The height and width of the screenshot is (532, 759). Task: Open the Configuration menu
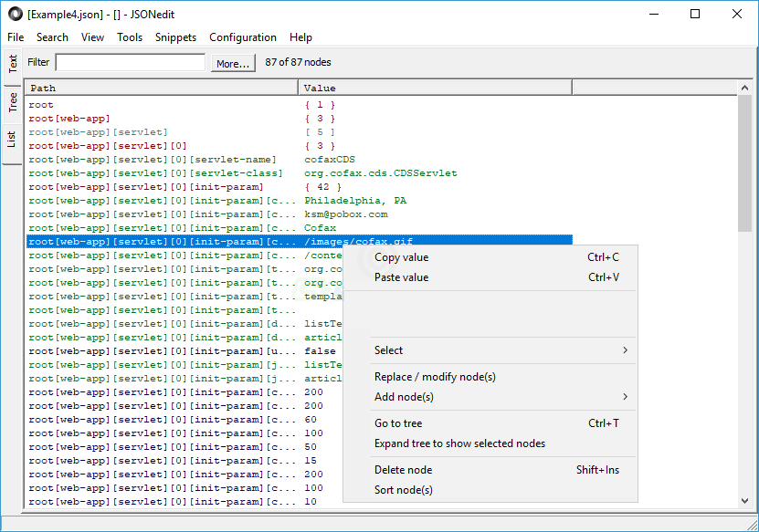click(243, 37)
